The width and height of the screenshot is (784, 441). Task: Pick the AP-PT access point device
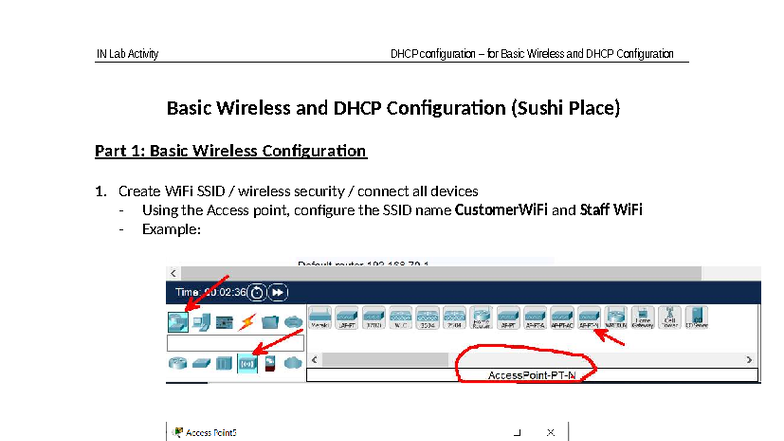point(508,318)
